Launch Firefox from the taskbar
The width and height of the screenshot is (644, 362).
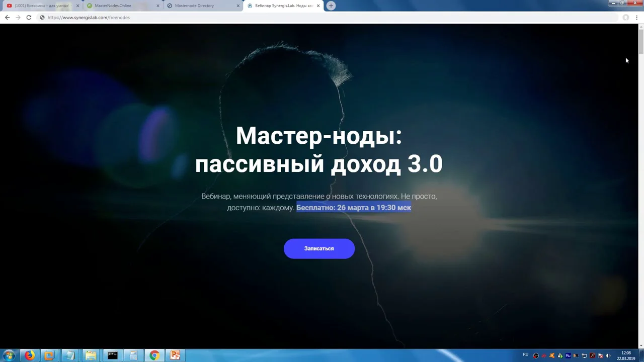(30, 355)
